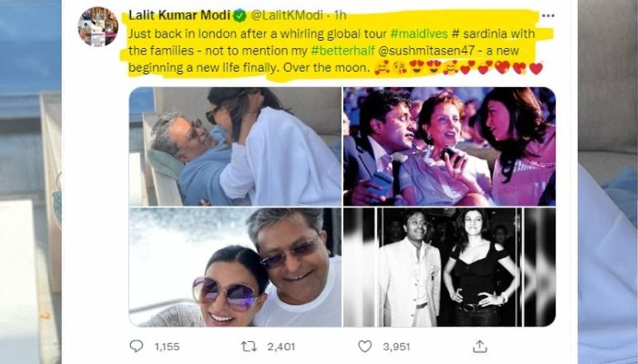Click the 2,401 retweets count
This screenshot has width=638, height=364.
(281, 347)
